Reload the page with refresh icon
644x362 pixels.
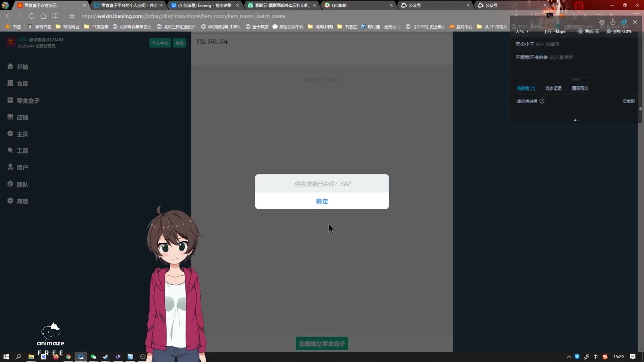tap(31, 16)
